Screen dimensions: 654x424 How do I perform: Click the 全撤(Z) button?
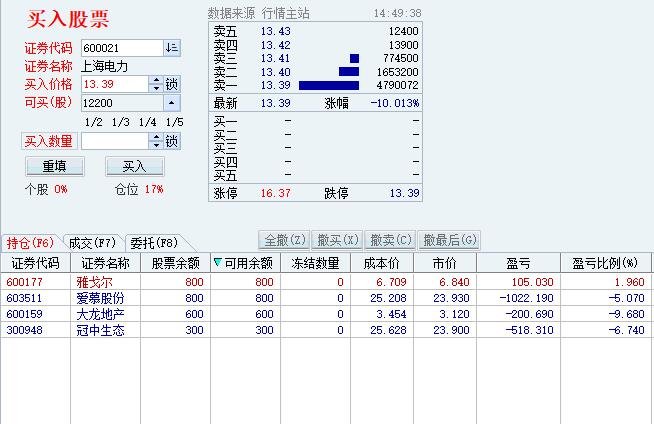(x=284, y=240)
